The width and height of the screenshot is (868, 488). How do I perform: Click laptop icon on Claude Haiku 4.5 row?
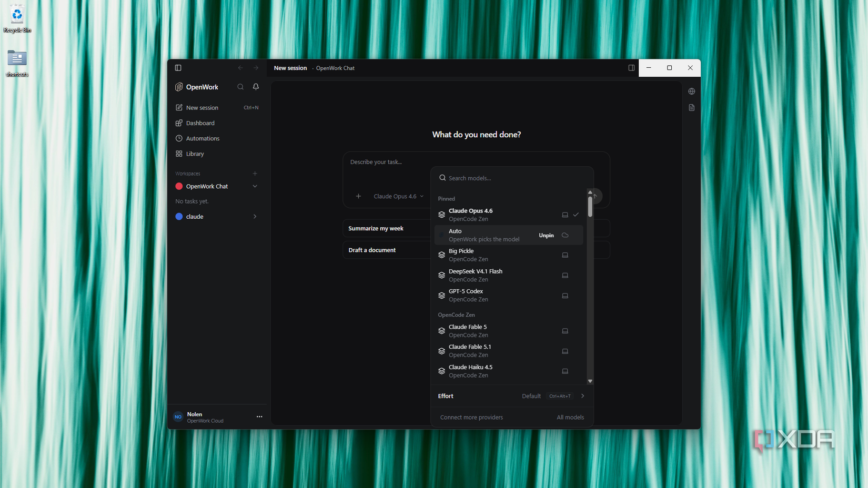click(565, 371)
